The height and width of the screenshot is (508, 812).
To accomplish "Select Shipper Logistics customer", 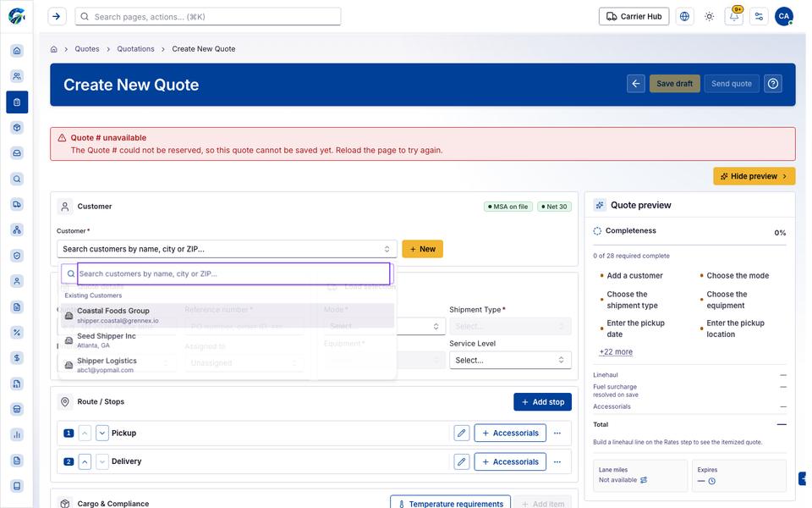I will click(228, 365).
